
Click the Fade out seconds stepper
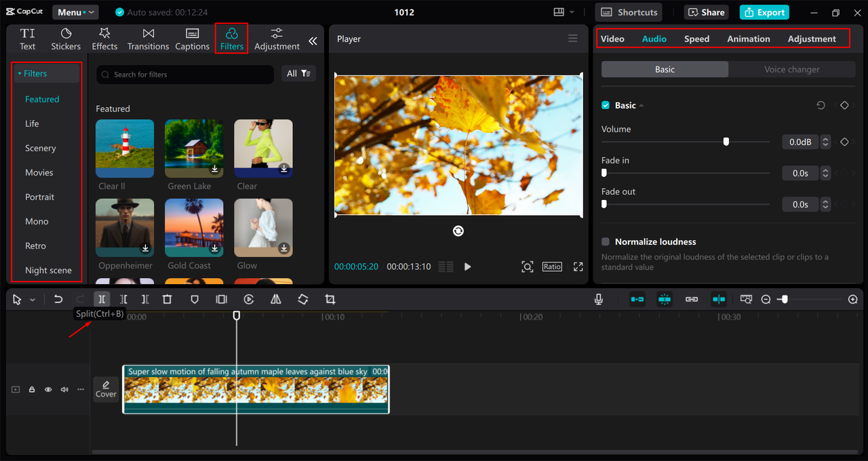[x=825, y=205]
